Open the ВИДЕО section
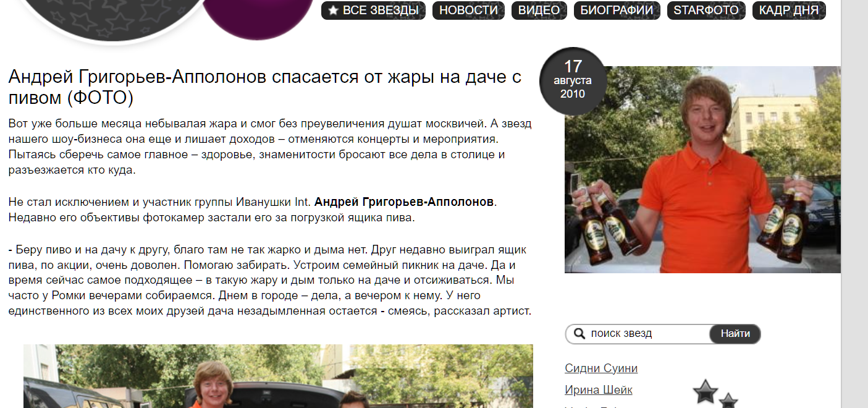 (x=539, y=11)
